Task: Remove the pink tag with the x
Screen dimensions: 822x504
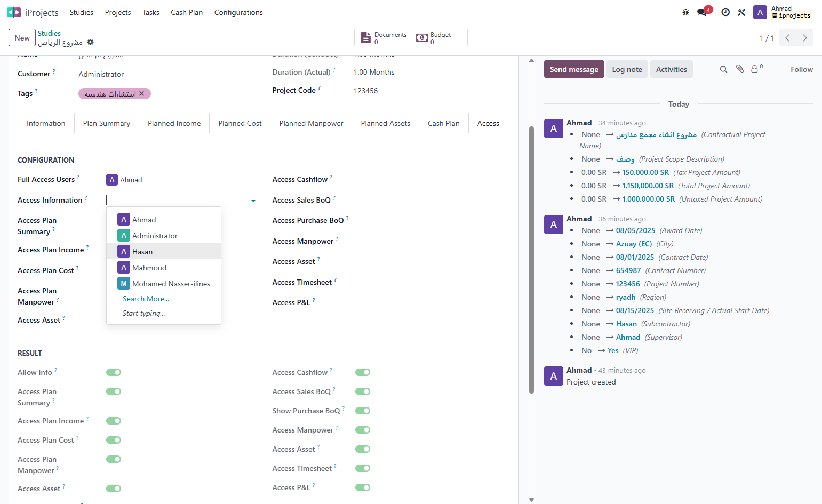Action: point(142,94)
